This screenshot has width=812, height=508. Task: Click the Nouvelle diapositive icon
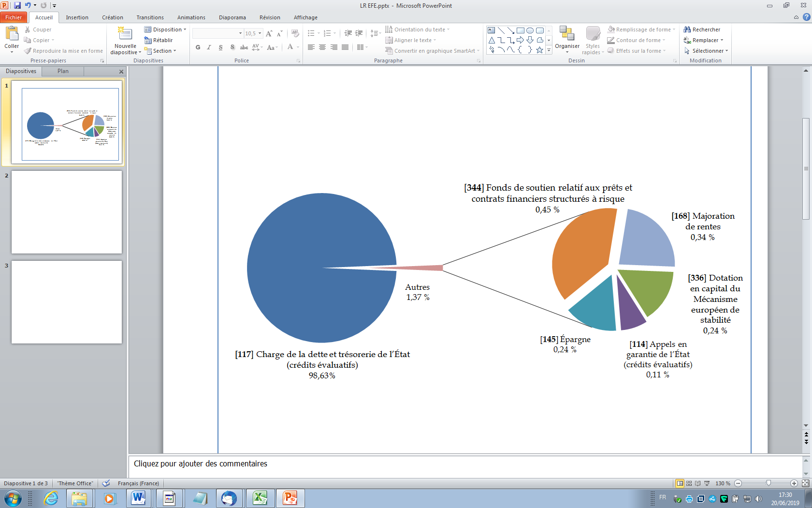[x=125, y=34]
